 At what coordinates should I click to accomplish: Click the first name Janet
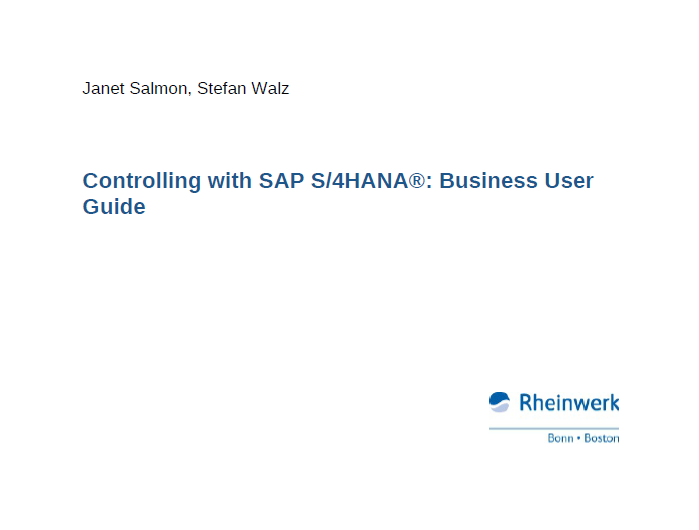point(103,88)
